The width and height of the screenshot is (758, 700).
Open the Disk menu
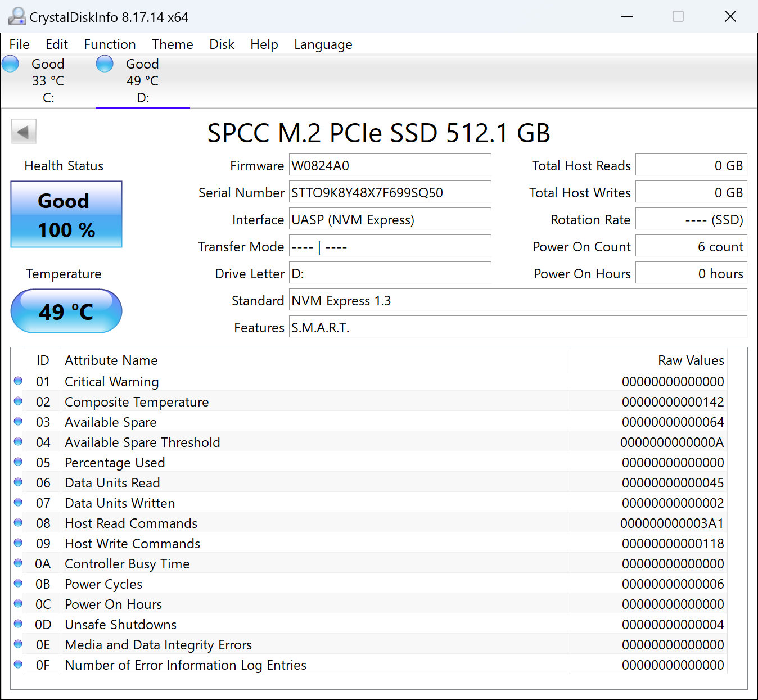pos(222,44)
